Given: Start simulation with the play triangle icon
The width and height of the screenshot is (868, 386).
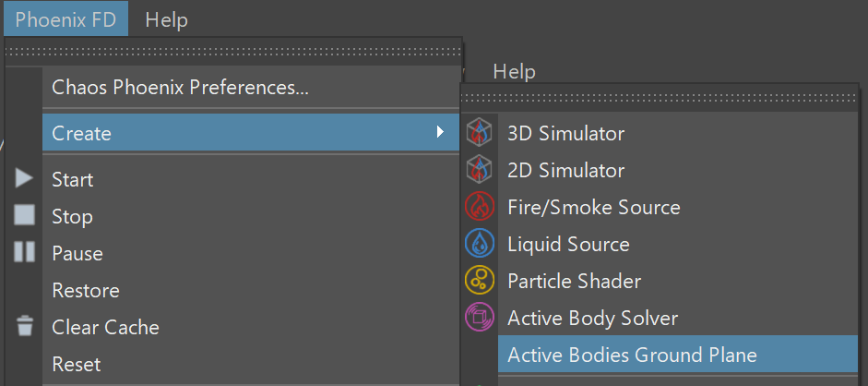Looking at the screenshot, I should click(24, 178).
